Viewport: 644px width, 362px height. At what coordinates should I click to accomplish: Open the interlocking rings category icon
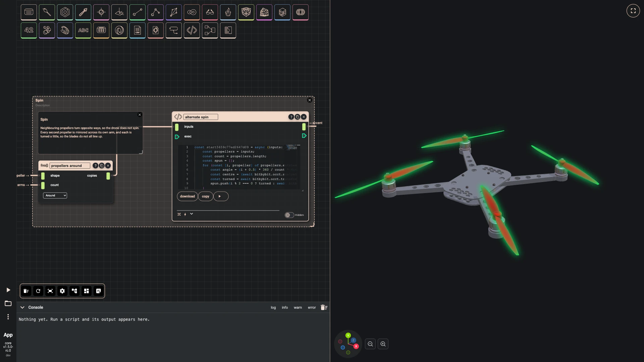pyautogui.click(x=301, y=12)
